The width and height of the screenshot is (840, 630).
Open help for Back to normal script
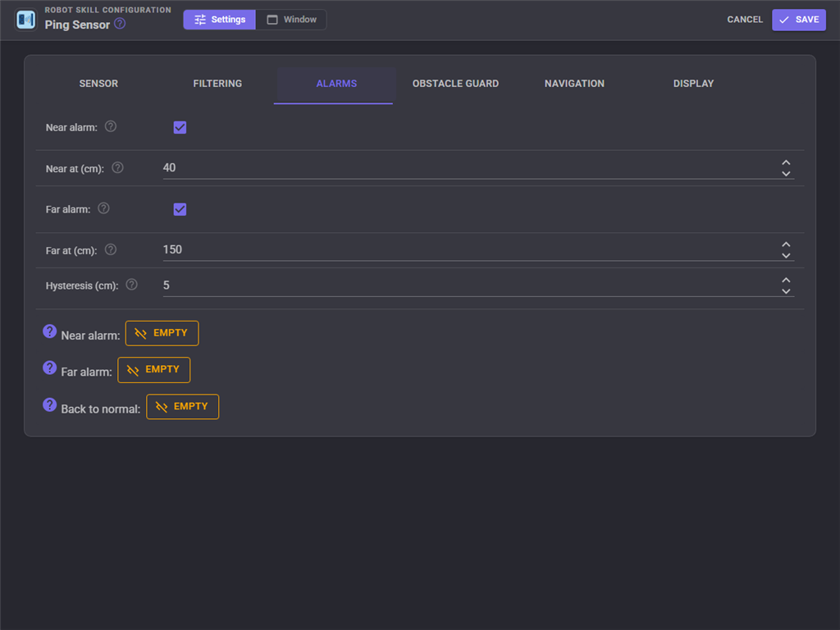click(49, 405)
